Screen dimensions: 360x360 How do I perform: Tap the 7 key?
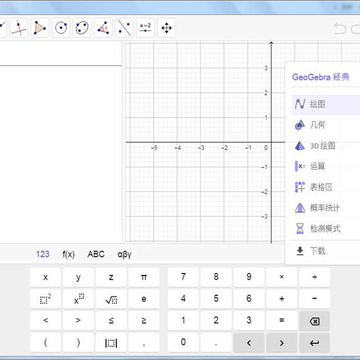[x=183, y=277]
